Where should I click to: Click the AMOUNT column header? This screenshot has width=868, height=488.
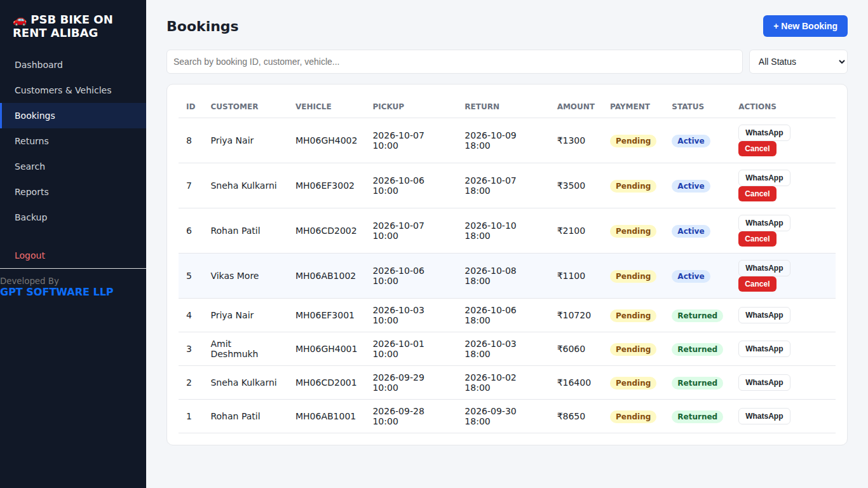[x=576, y=107]
